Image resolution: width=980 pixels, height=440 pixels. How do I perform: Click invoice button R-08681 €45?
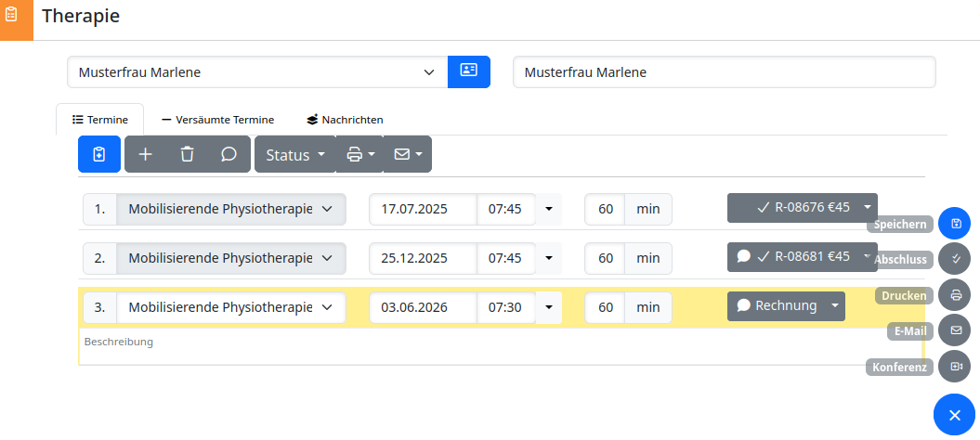pos(791,256)
